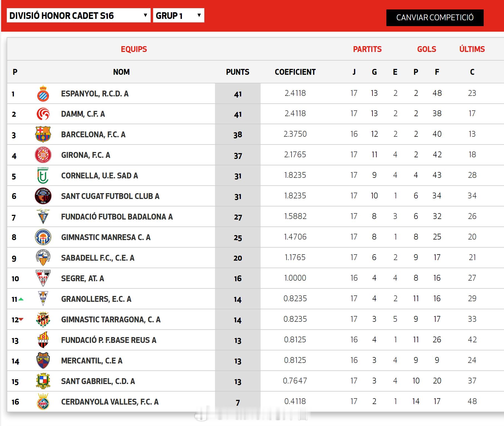Click the coefficient value 0.4118
The width and height of the screenshot is (504, 426).
[295, 401]
